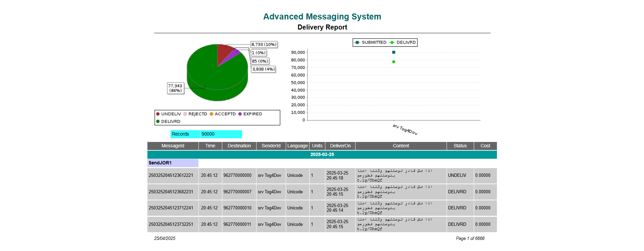
Task: Click the Cost column header
Action: coord(485,146)
